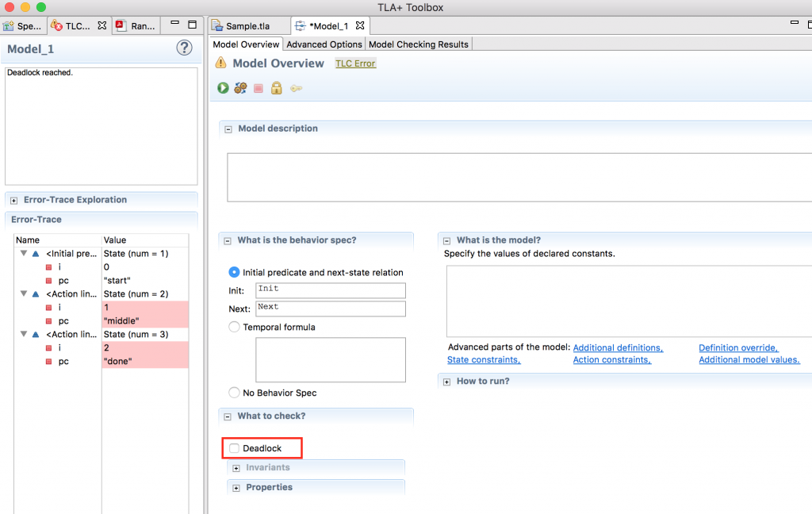Click the Name column header in Error-Trace
This screenshot has height=514, width=812.
pyautogui.click(x=57, y=240)
